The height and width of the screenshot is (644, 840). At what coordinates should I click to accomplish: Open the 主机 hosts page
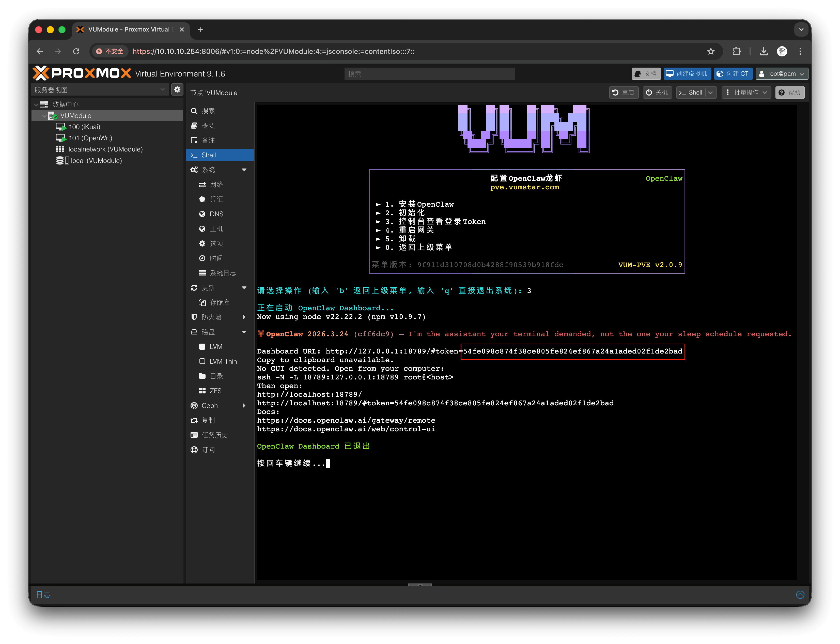pyautogui.click(x=220, y=229)
